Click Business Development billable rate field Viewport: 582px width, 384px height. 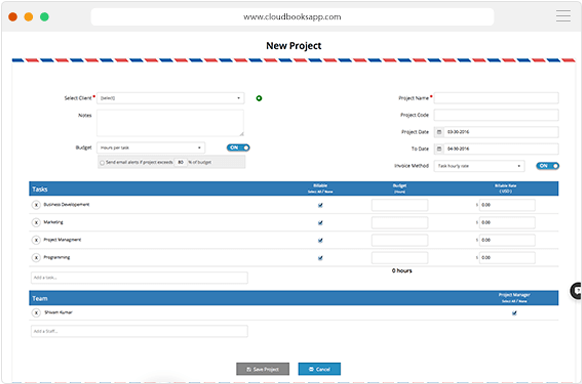(x=507, y=205)
